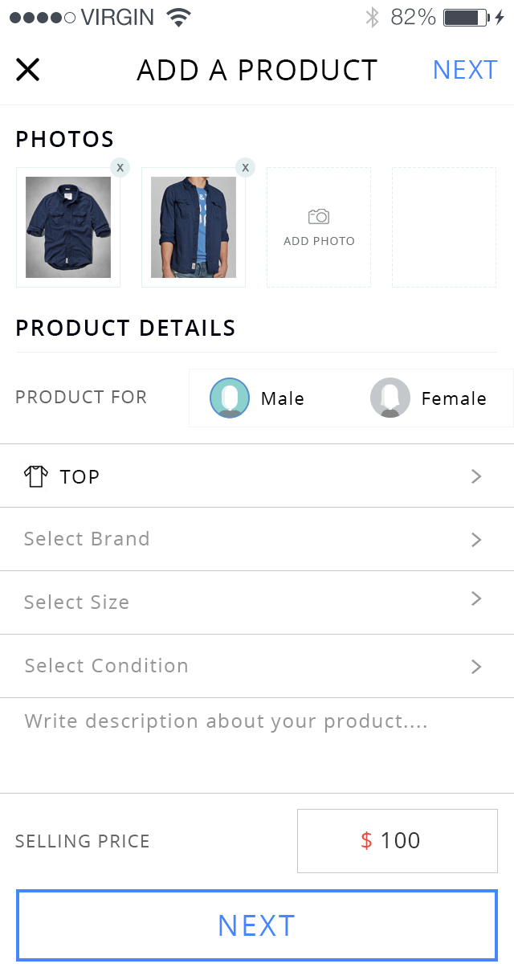Image resolution: width=514 pixels, height=980 pixels.
Task: Expand the Select Brand list
Action: 257,539
